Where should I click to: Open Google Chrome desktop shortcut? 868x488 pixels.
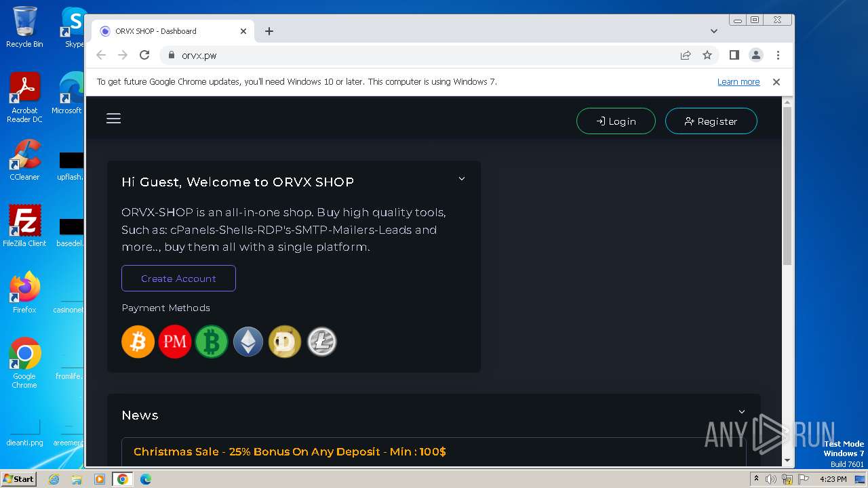pos(24,363)
